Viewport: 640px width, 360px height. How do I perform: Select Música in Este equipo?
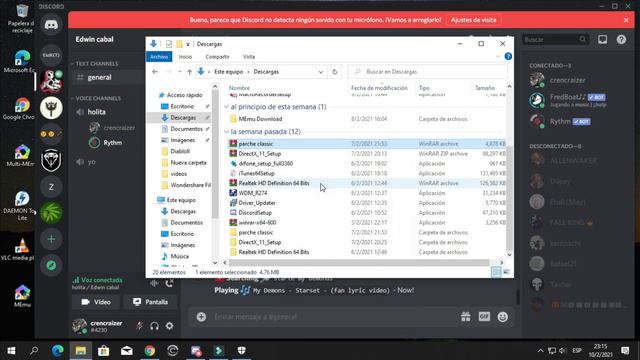point(180,256)
